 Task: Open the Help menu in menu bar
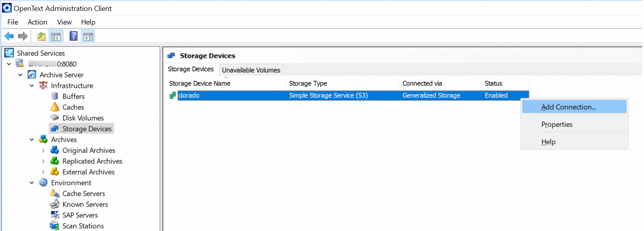coord(88,22)
